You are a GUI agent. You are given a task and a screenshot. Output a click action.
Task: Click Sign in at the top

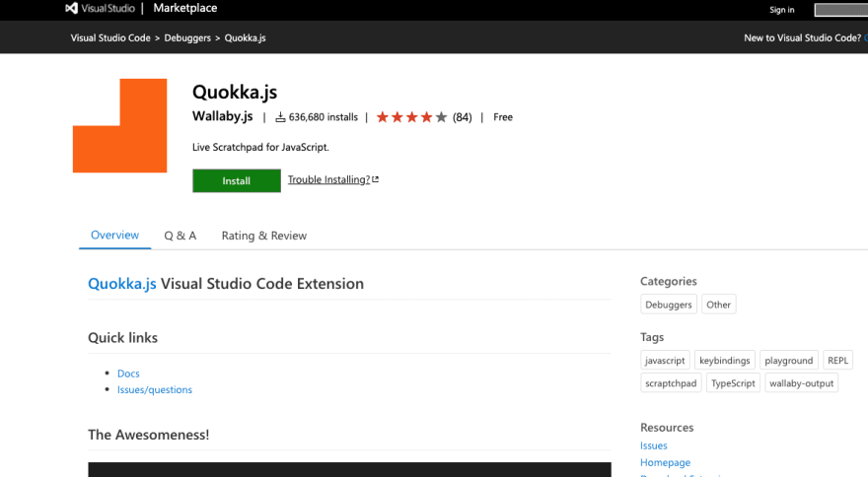click(781, 10)
